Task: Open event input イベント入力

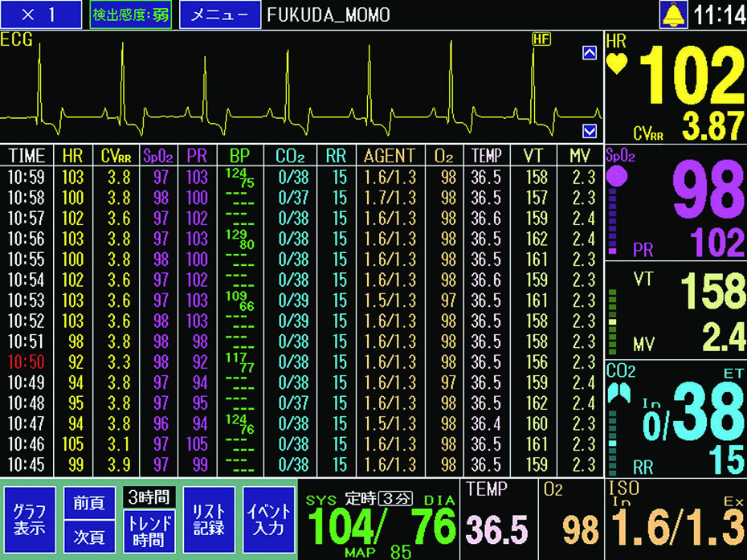Action: pos(268,520)
